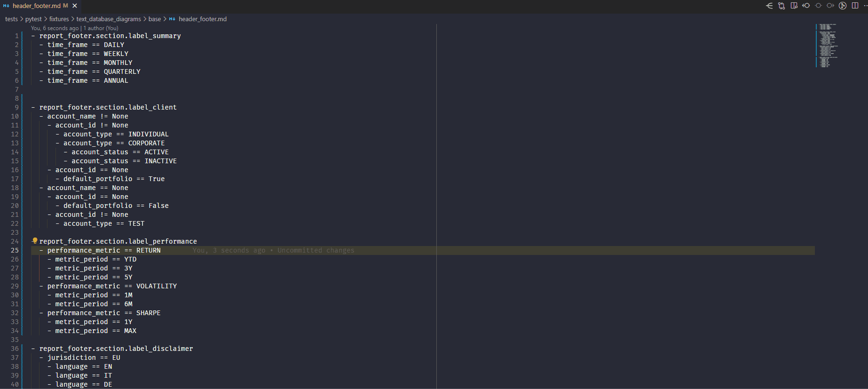Click line 'time_frame == QUARTERLY'
The width and height of the screenshot is (868, 389).
[94, 71]
